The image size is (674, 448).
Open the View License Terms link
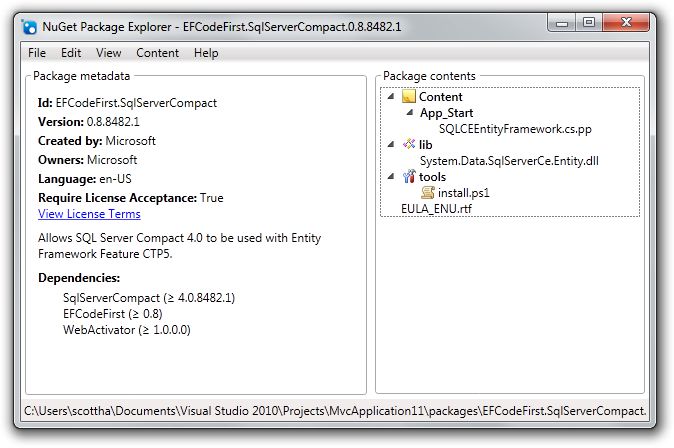[89, 214]
